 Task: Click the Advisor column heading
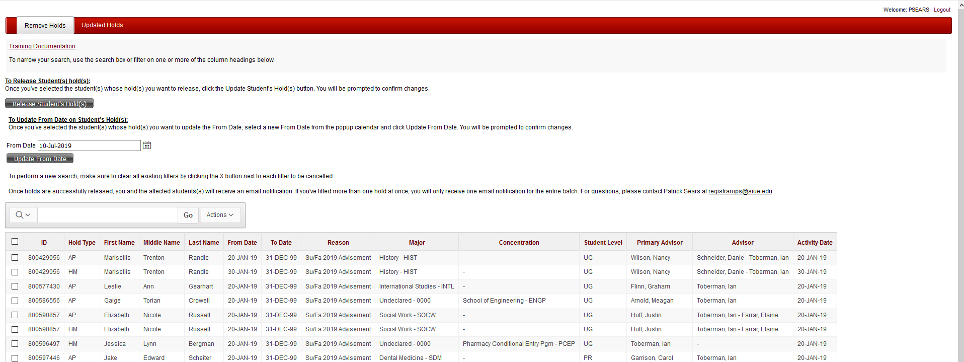pyautogui.click(x=743, y=243)
